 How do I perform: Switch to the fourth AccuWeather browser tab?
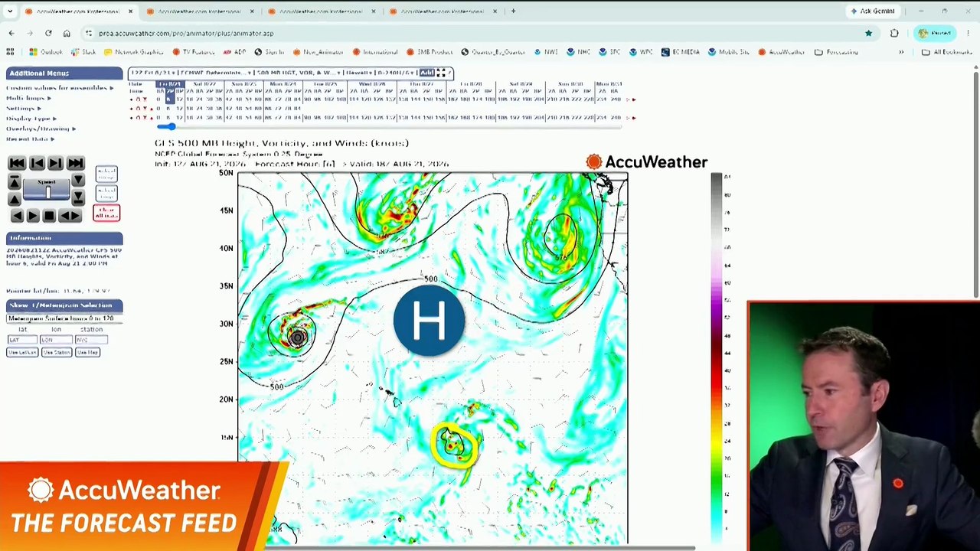(x=444, y=11)
